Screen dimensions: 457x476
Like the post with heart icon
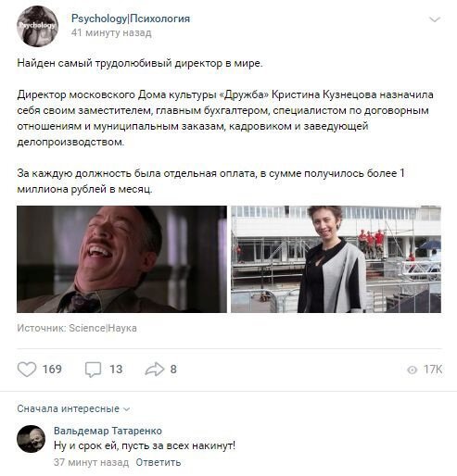[x=27, y=369]
